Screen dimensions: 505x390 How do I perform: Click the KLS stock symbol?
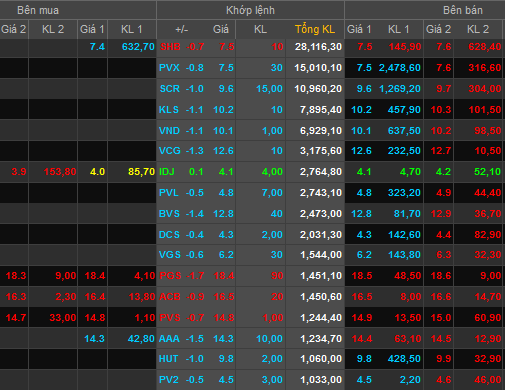point(169,110)
